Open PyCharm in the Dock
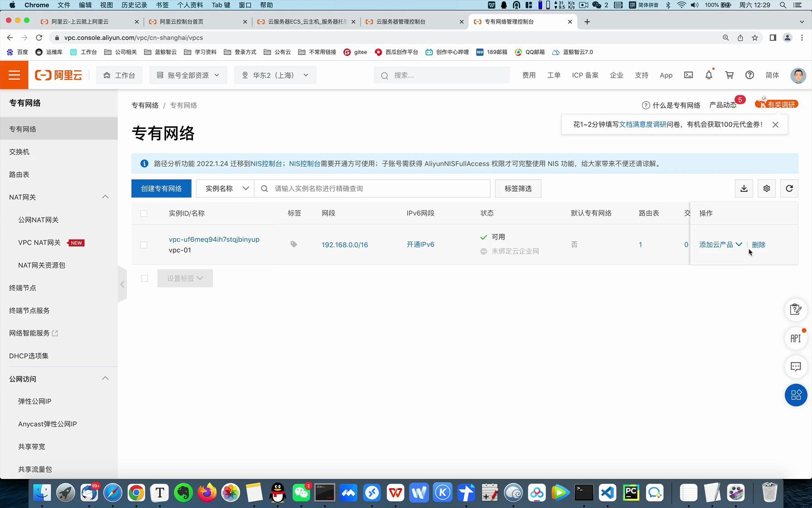The width and height of the screenshot is (812, 508). pyautogui.click(x=631, y=493)
